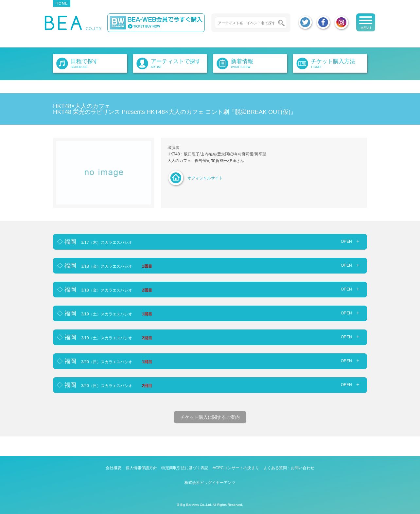Open 会社概要 footer link

[114, 468]
